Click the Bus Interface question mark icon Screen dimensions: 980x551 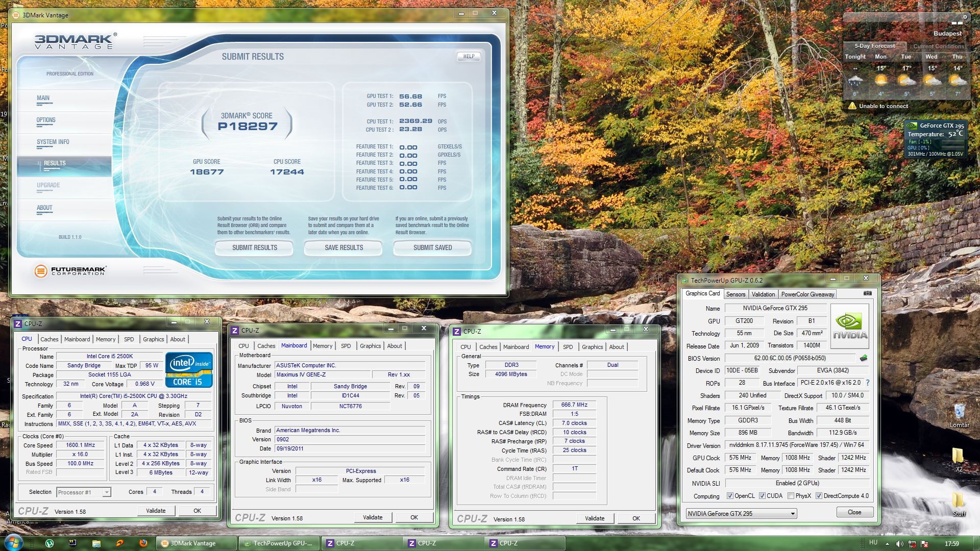coord(867,383)
